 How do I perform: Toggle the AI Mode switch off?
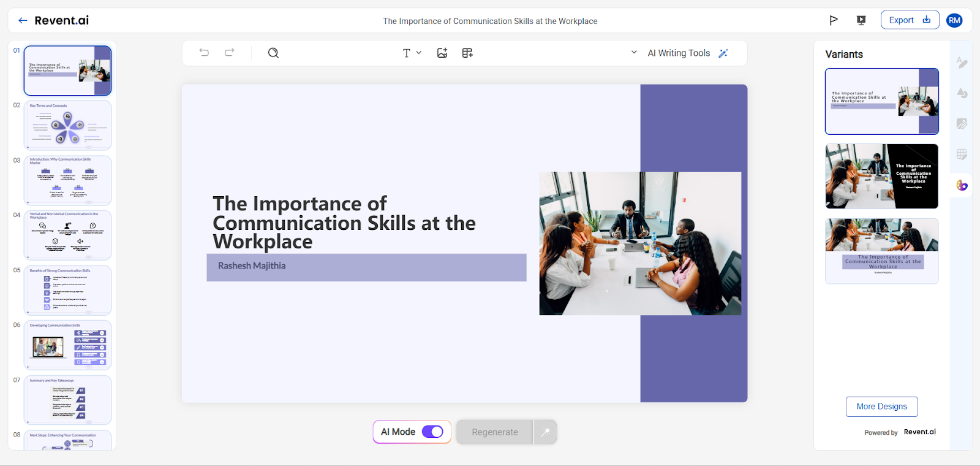[432, 432]
